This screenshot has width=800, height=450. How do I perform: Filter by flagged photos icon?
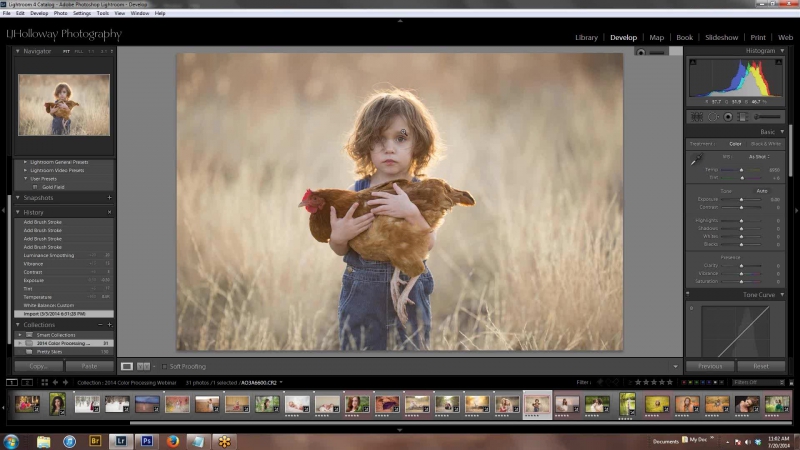click(x=600, y=382)
